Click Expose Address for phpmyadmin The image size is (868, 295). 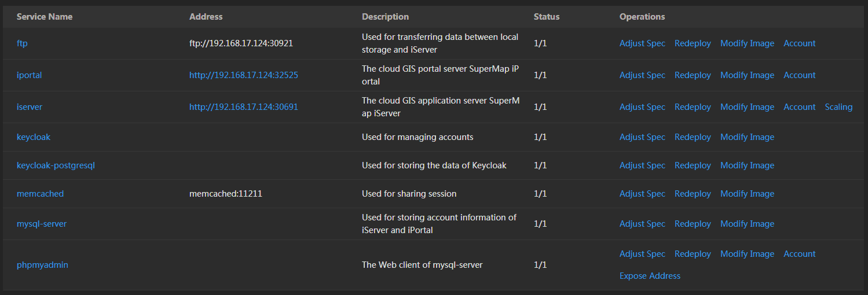pos(650,276)
